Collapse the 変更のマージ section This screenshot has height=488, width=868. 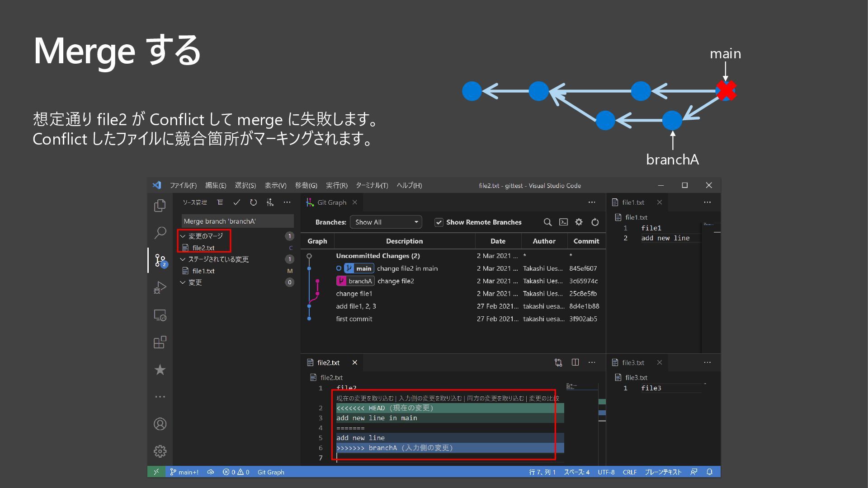[x=183, y=236]
